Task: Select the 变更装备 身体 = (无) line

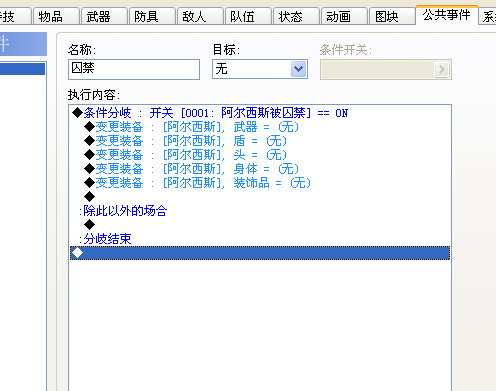Action: (260, 169)
